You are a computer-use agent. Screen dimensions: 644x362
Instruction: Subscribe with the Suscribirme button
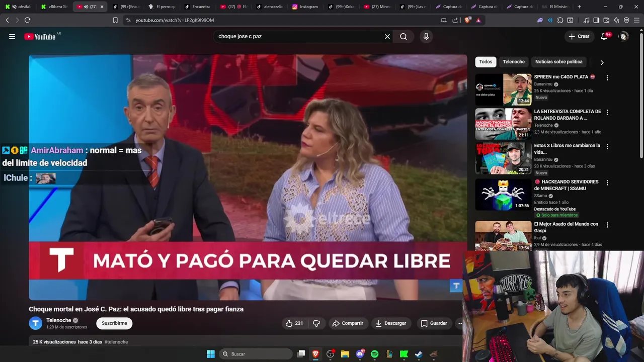[x=114, y=323]
